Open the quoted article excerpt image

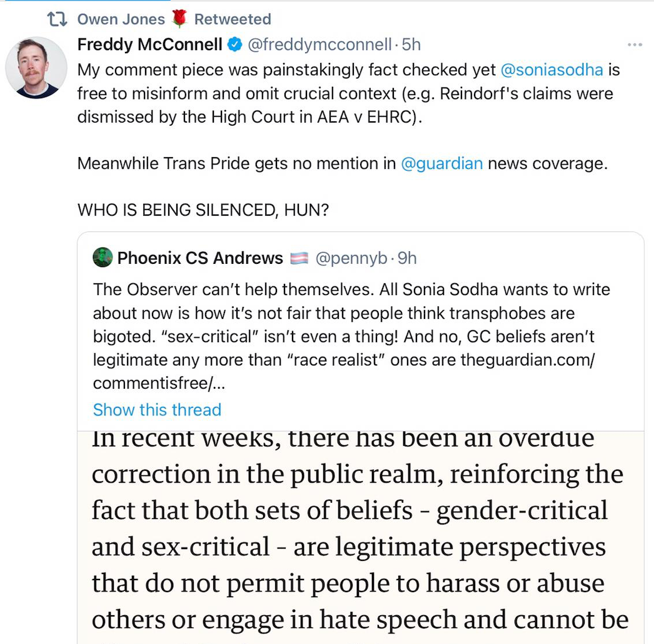coord(360,536)
